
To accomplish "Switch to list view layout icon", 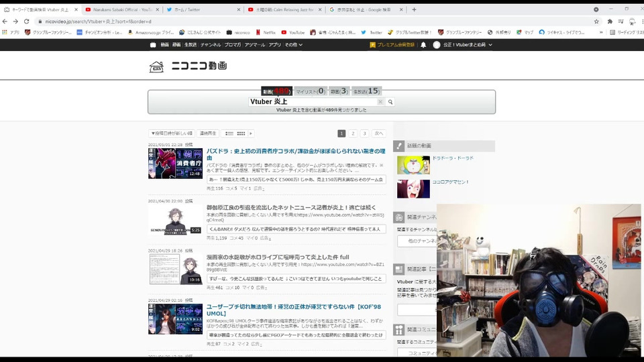I will tap(229, 133).
